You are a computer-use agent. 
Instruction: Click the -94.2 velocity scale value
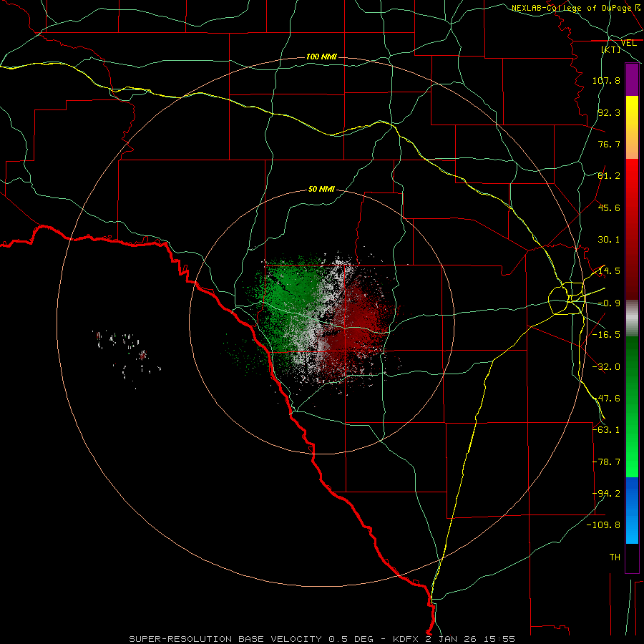606,494
